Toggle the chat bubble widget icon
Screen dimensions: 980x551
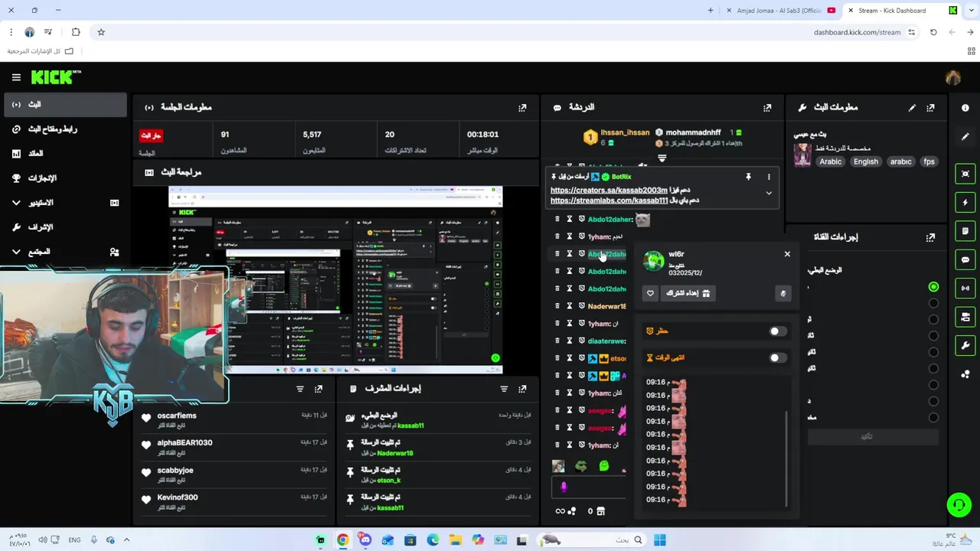tap(965, 259)
